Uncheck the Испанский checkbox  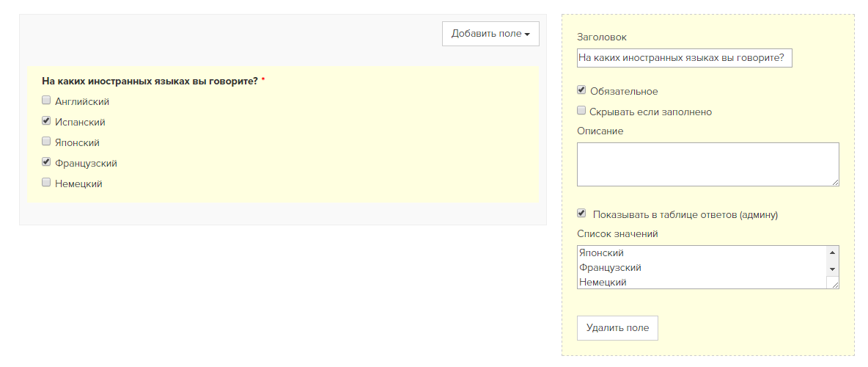click(x=46, y=121)
